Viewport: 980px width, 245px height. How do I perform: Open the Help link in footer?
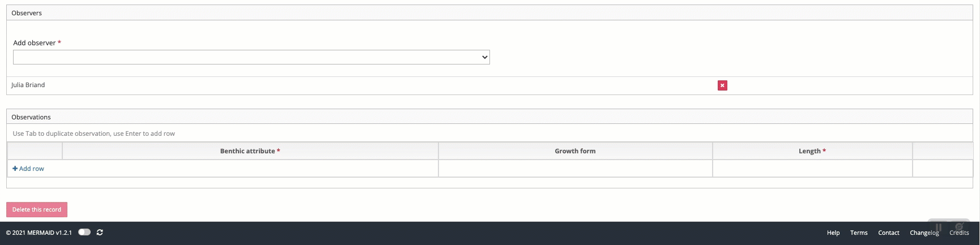(x=833, y=233)
